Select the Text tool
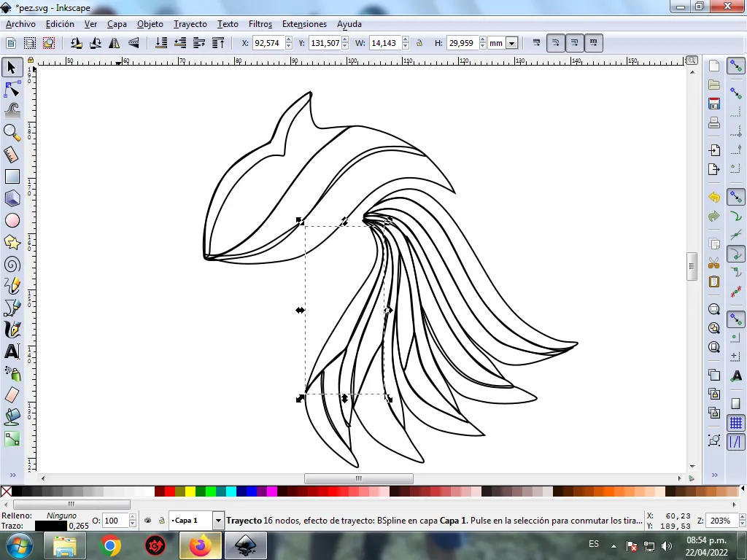This screenshot has height=560, width=747. pos(12,351)
